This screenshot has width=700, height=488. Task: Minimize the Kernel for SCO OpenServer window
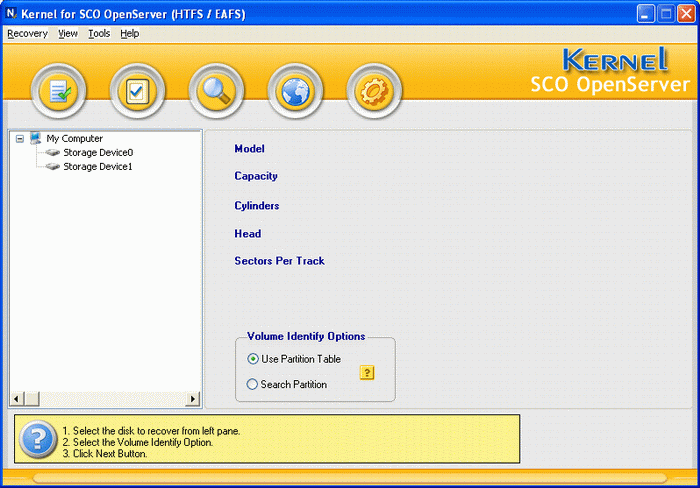point(646,13)
